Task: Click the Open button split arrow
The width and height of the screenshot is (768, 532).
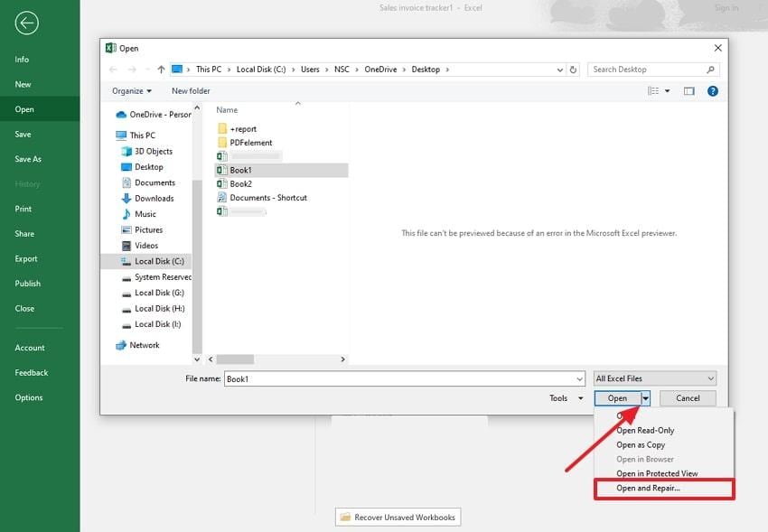Action: [645, 398]
